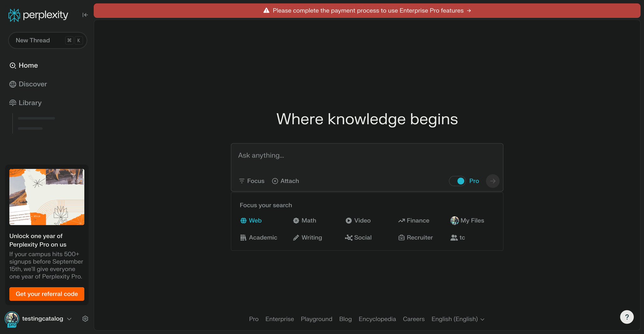Get your referral code
This screenshot has width=644, height=334.
[47, 294]
